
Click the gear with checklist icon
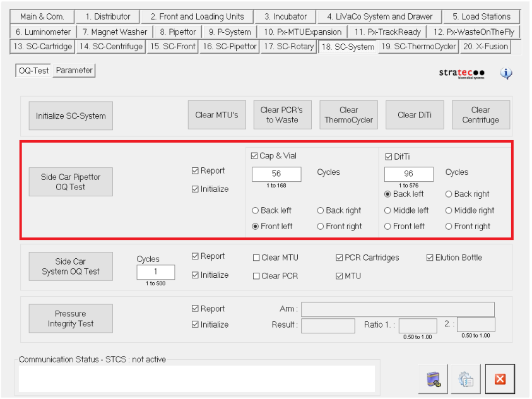(x=466, y=379)
